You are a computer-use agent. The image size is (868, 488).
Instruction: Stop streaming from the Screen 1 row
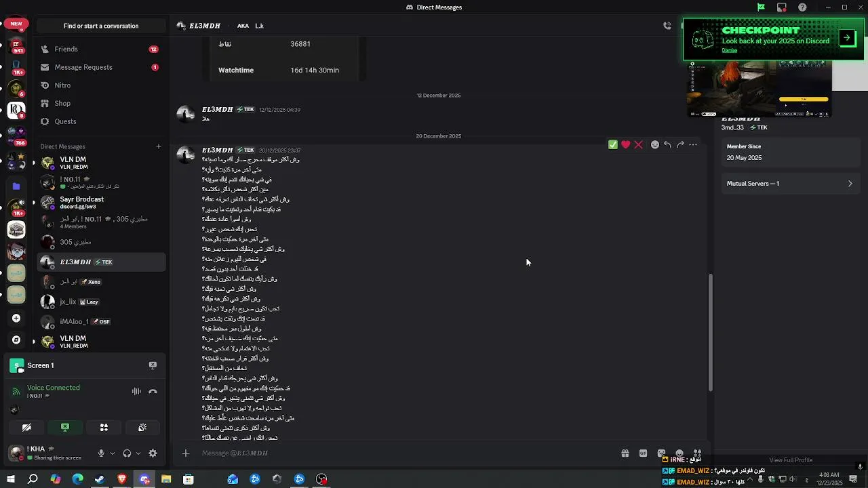click(153, 365)
